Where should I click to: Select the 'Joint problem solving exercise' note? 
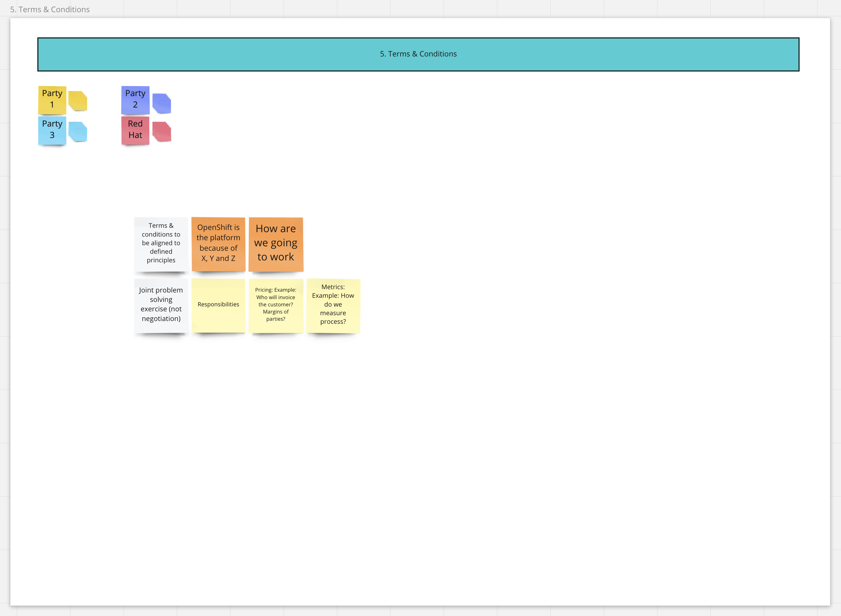161,306
